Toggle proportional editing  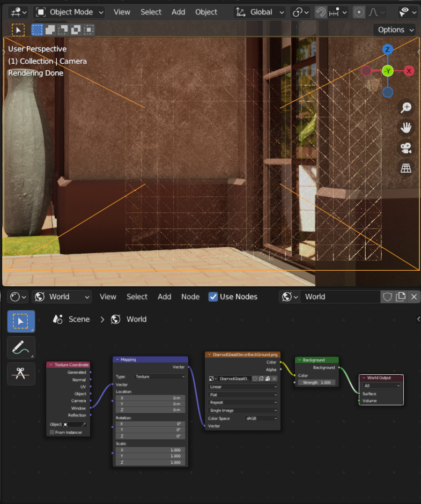359,12
